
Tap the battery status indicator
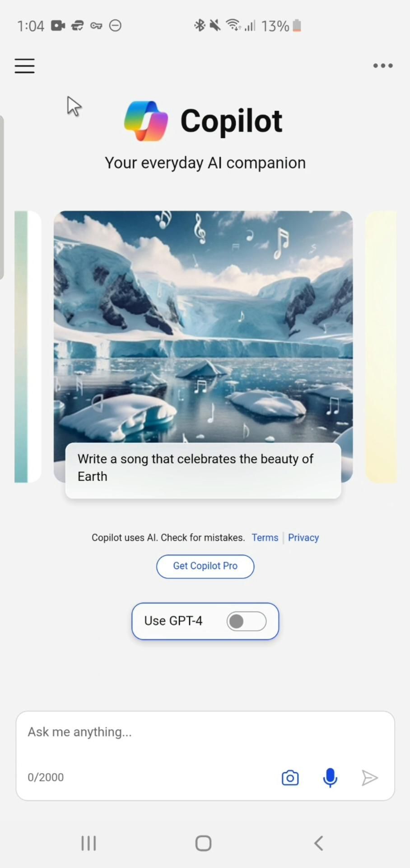coord(297,26)
